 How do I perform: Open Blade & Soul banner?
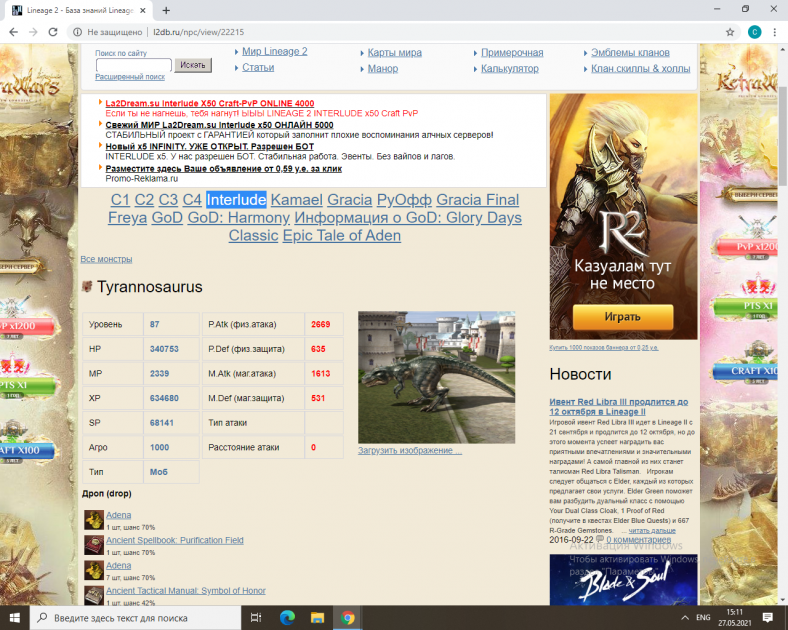623,580
